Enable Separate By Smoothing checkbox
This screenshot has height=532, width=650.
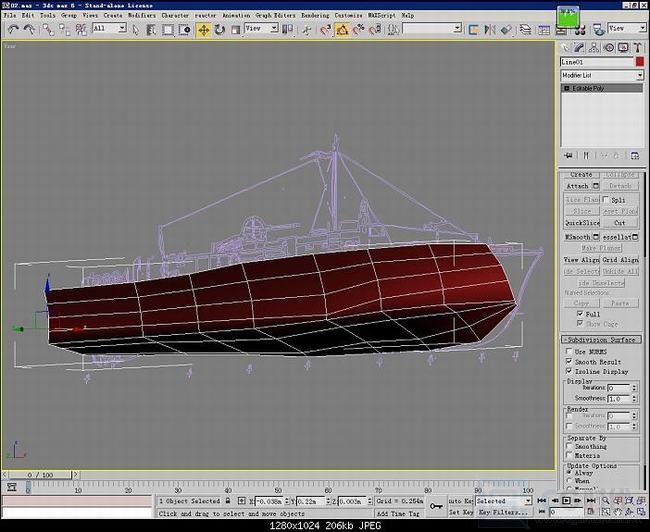[x=569, y=446]
